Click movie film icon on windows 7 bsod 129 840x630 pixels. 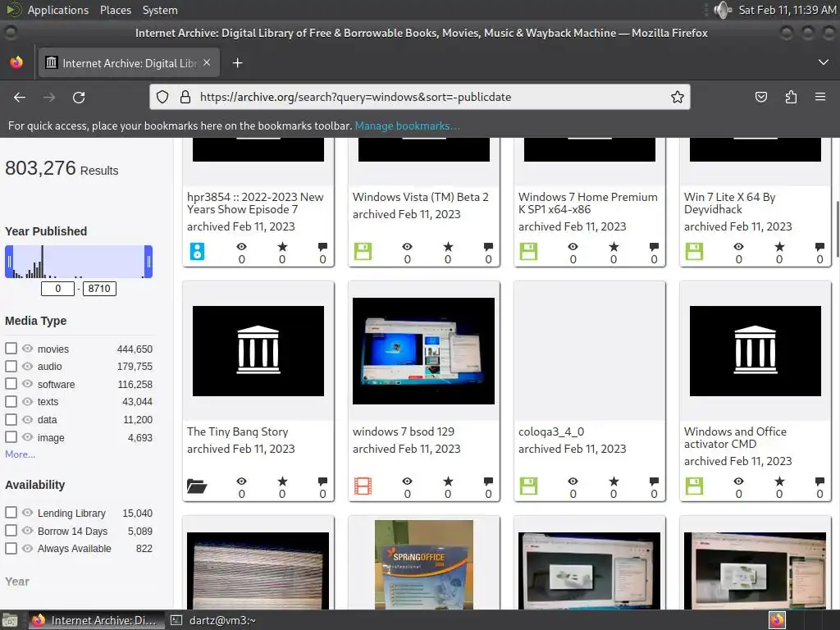(363, 486)
